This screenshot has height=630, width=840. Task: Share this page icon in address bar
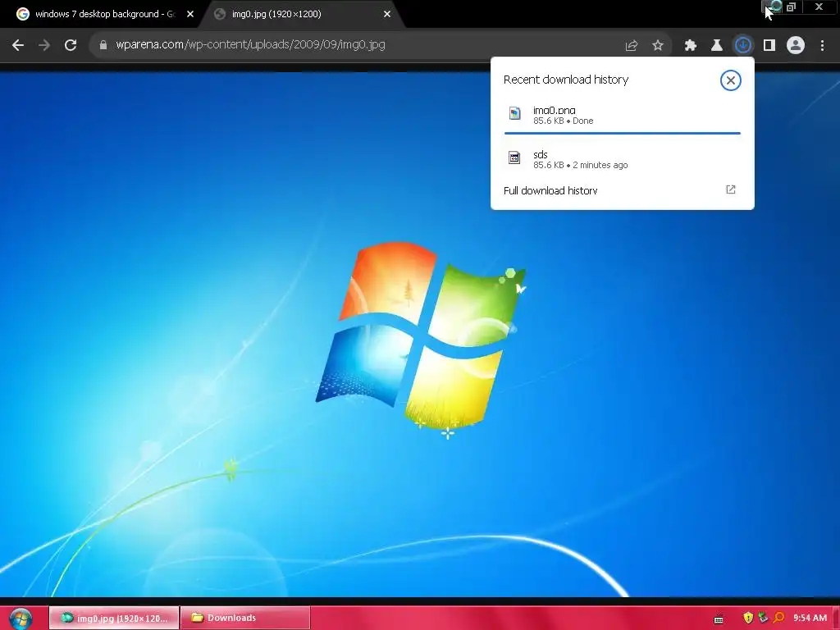click(x=632, y=46)
